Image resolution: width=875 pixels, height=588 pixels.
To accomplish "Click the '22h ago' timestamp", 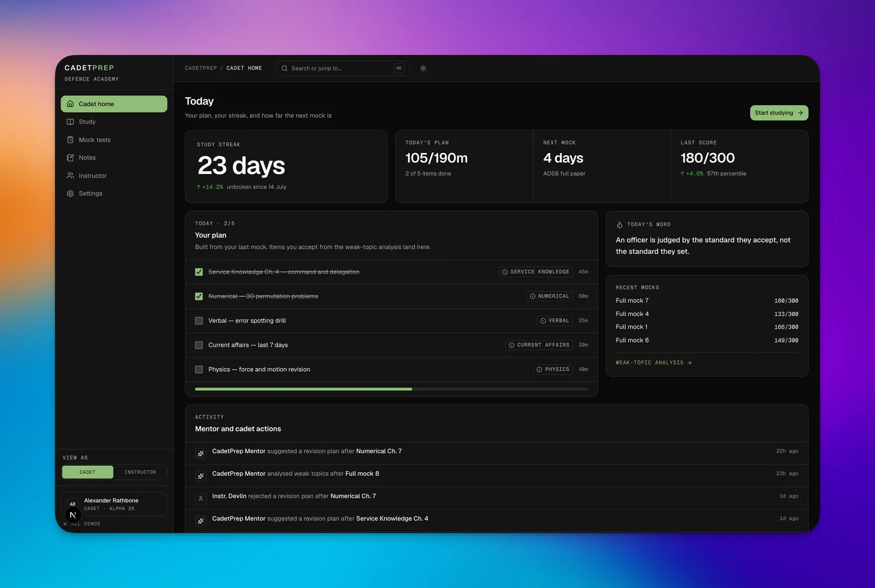I will click(x=787, y=451).
